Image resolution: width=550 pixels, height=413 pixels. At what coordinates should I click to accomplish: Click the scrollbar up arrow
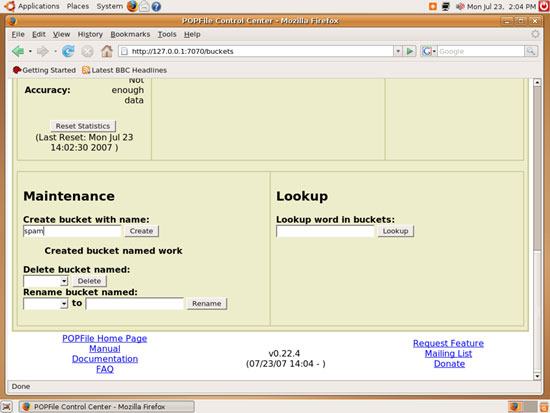pos(537,82)
